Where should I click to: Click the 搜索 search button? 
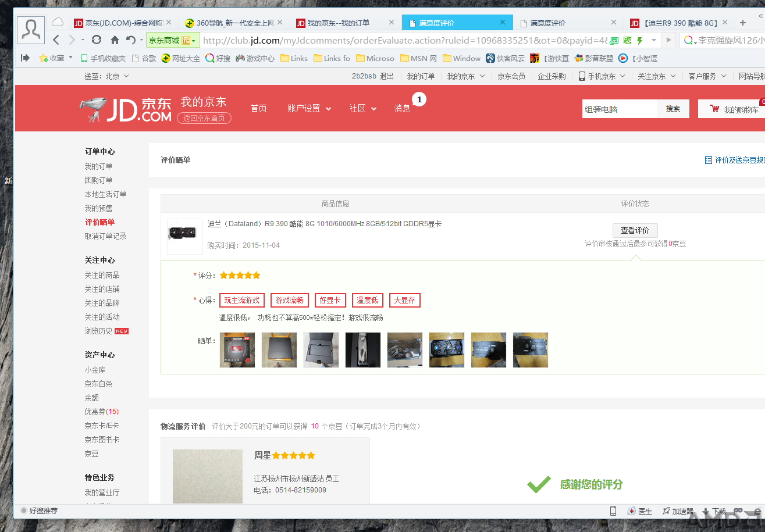click(673, 109)
